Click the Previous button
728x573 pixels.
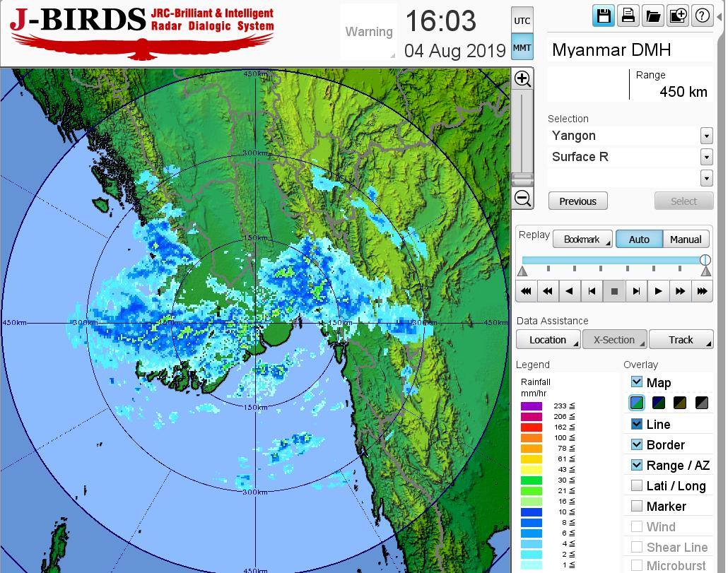(578, 201)
